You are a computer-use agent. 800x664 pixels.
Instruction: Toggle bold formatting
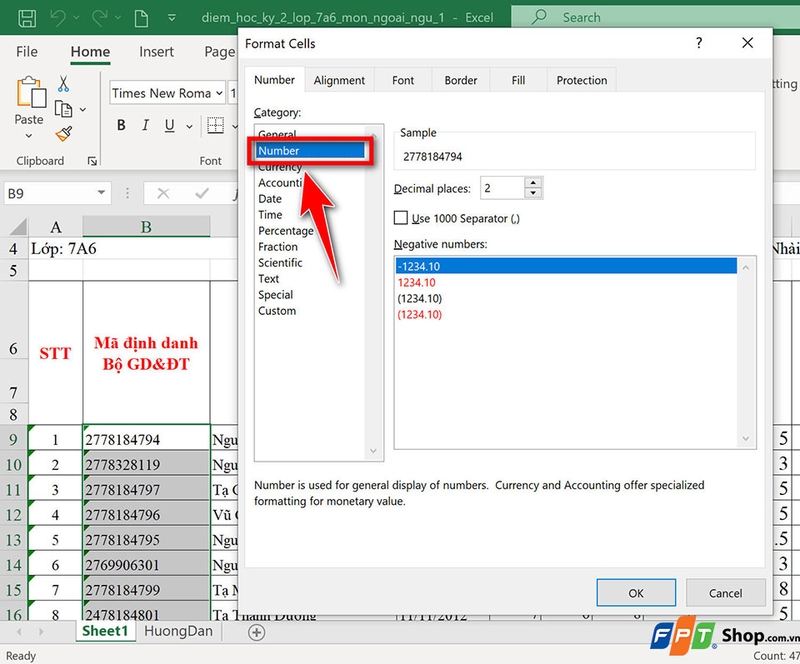coord(121,124)
